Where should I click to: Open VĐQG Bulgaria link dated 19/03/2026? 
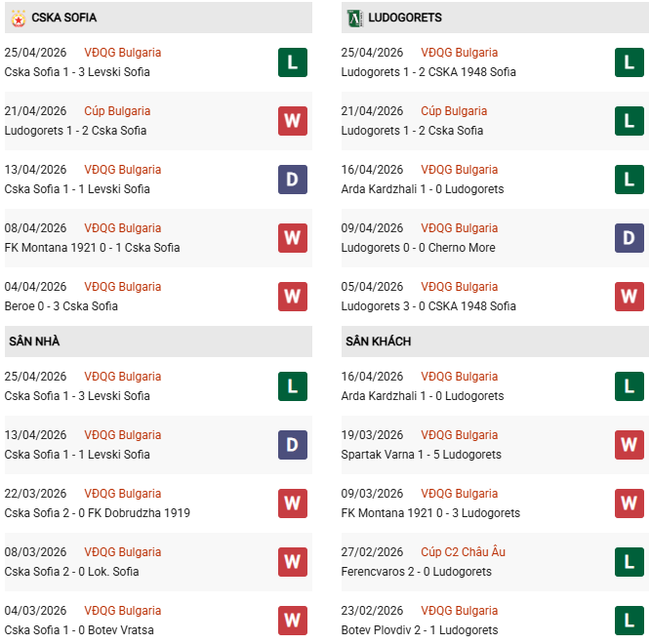[x=459, y=435]
